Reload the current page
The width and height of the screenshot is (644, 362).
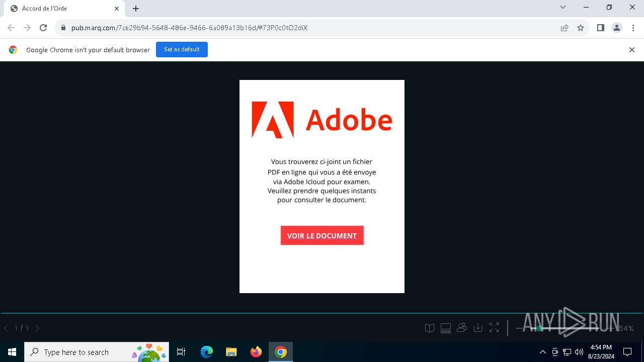(x=43, y=28)
